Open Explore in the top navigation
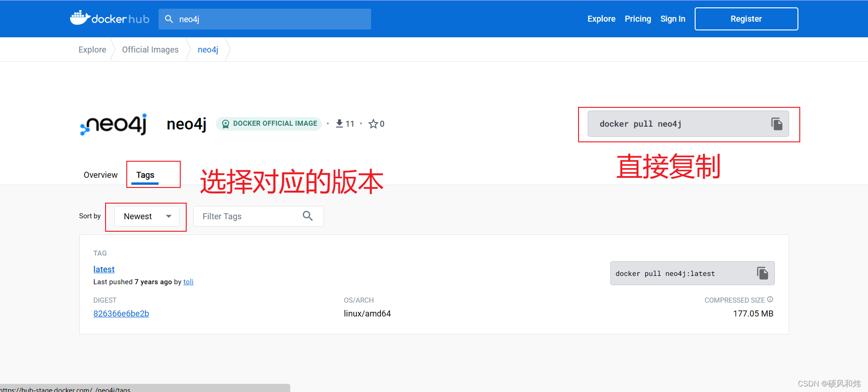868x392 pixels. coord(601,19)
